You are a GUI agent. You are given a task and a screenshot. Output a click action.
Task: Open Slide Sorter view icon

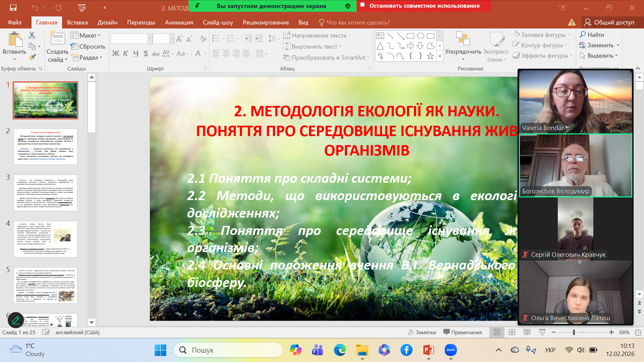[x=512, y=332]
